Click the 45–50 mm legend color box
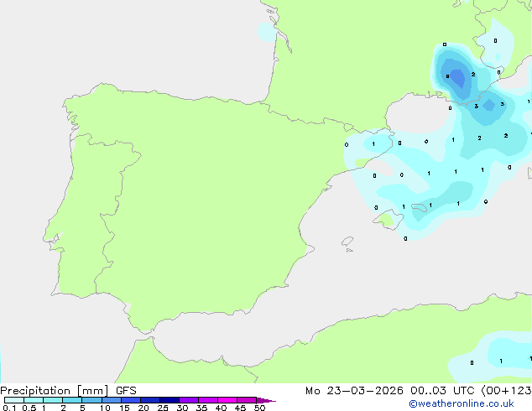The width and height of the screenshot is (532, 411). point(247,400)
